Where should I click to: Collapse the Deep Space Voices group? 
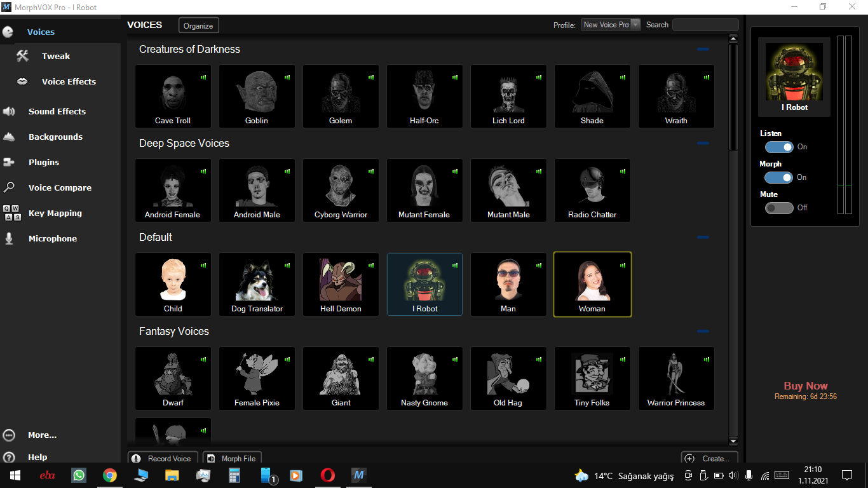pyautogui.click(x=703, y=143)
